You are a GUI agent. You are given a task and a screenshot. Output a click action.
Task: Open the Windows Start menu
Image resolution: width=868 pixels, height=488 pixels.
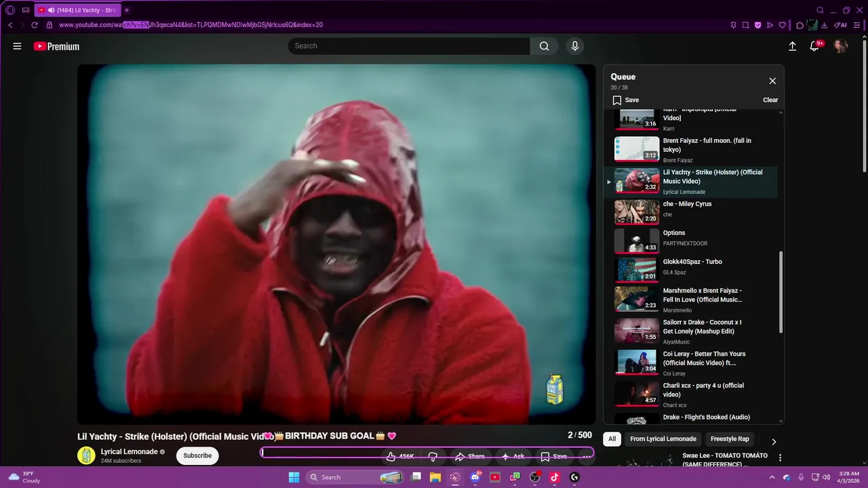point(294,477)
